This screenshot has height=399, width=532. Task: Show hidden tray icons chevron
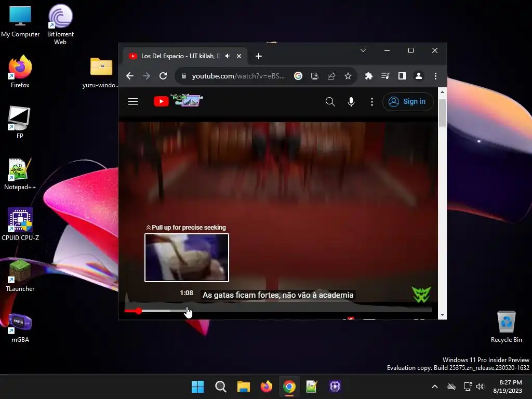click(435, 387)
